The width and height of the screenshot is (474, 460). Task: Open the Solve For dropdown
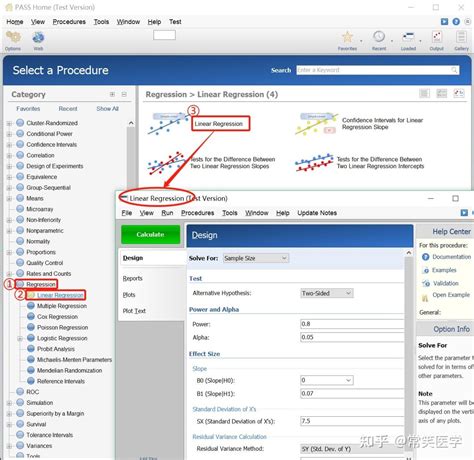tap(255, 258)
